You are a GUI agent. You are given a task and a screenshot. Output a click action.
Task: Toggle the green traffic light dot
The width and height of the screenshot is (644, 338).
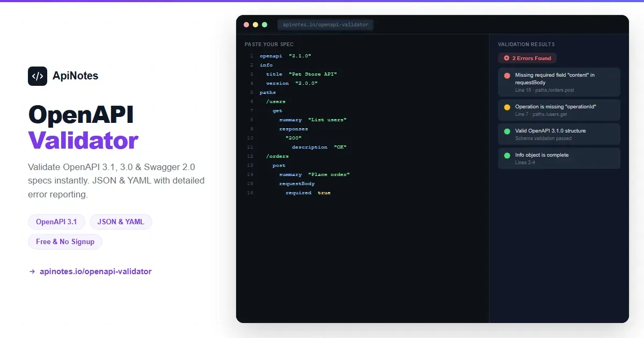(264, 25)
